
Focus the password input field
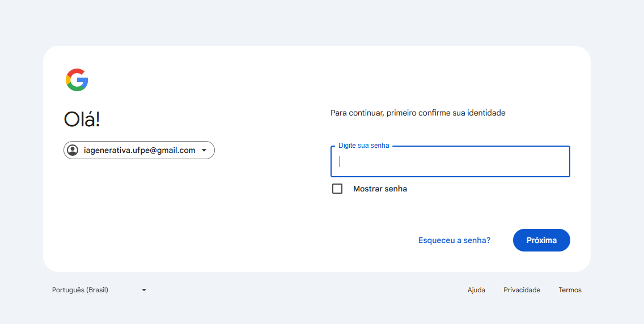pos(450,161)
